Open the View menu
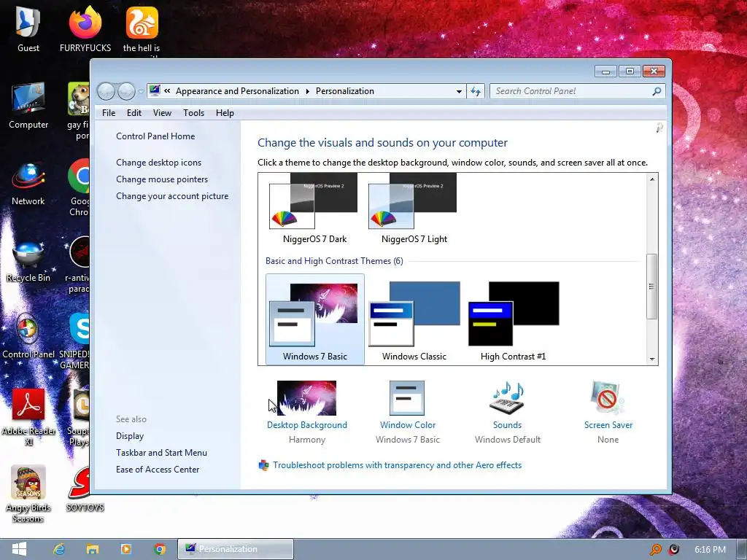747x560 pixels. point(162,113)
